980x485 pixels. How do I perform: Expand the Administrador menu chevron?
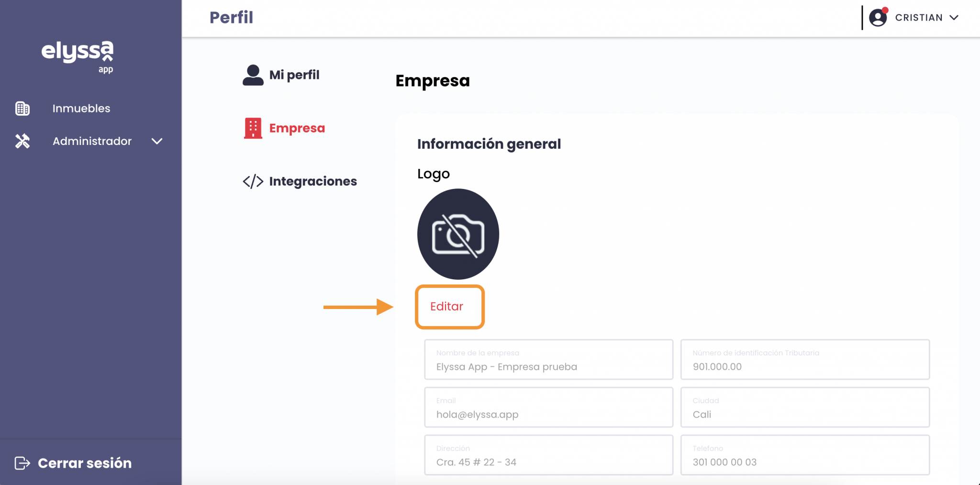tap(157, 142)
